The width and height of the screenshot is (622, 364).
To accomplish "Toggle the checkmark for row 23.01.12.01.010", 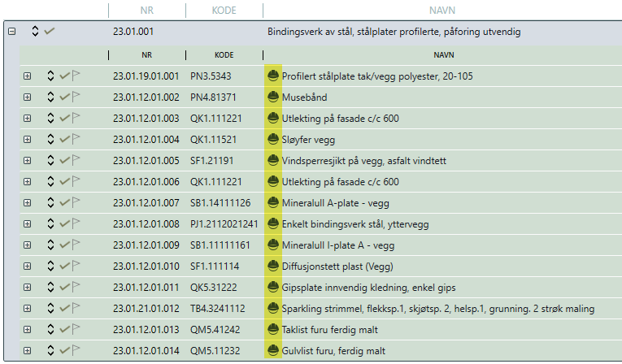I will [x=64, y=266].
